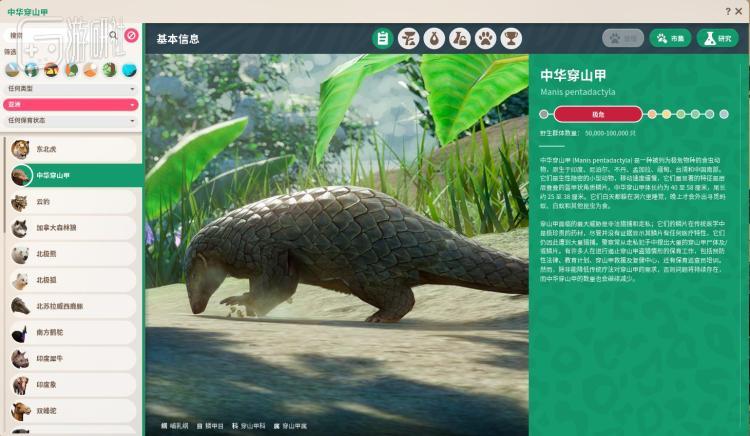Click the last grey status dot

pos(724,114)
